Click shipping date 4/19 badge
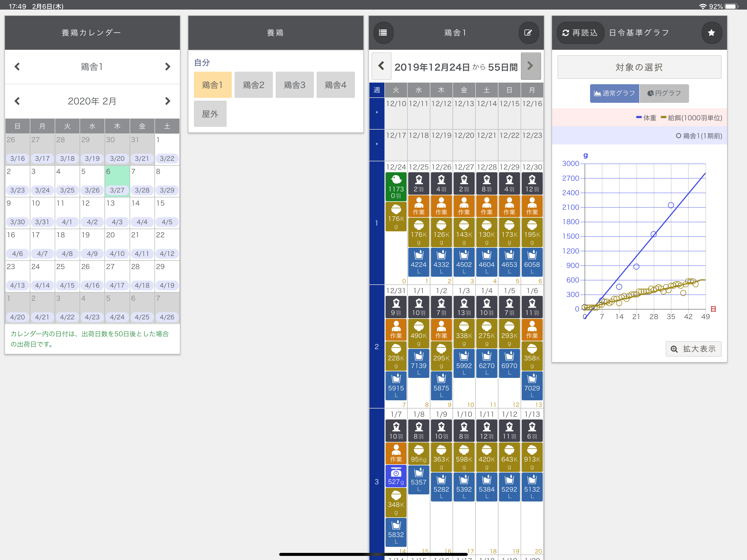The width and height of the screenshot is (747, 560). point(167,285)
